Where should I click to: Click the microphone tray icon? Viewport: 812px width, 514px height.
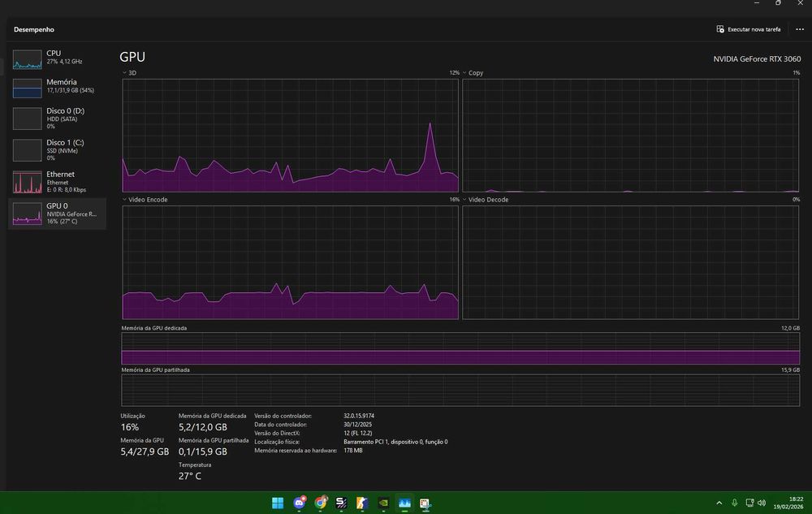tap(734, 503)
